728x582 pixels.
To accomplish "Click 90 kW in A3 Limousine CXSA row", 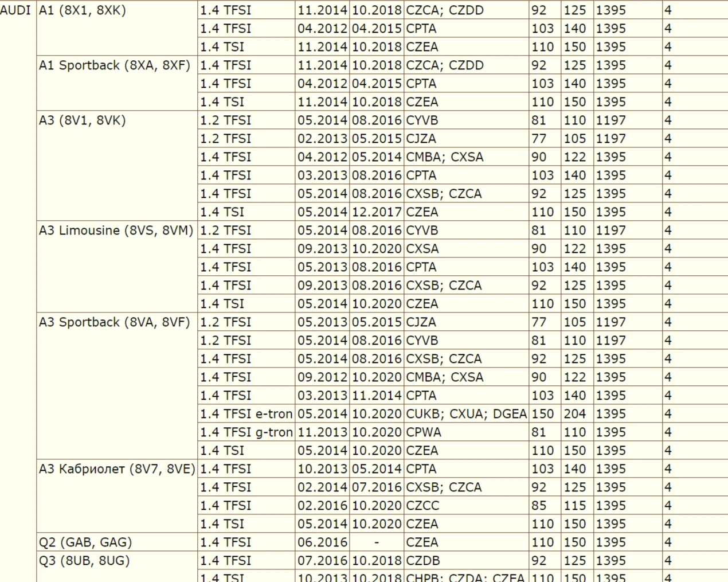I will pos(539,249).
